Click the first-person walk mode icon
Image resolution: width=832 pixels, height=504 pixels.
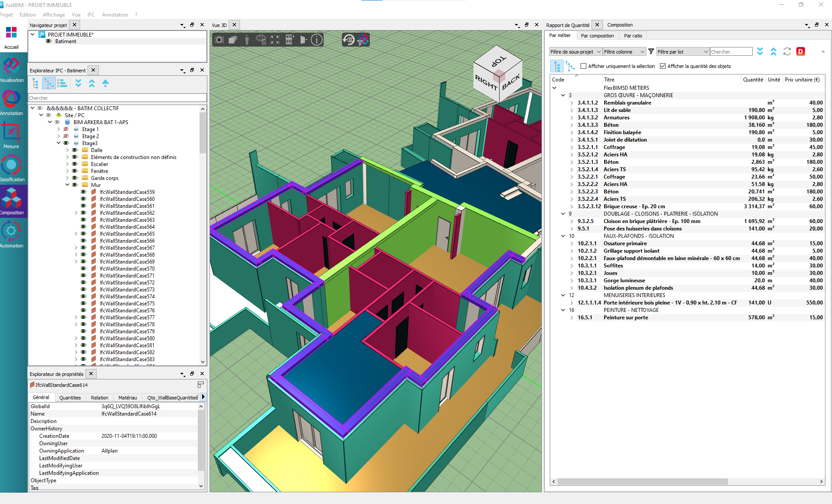247,40
